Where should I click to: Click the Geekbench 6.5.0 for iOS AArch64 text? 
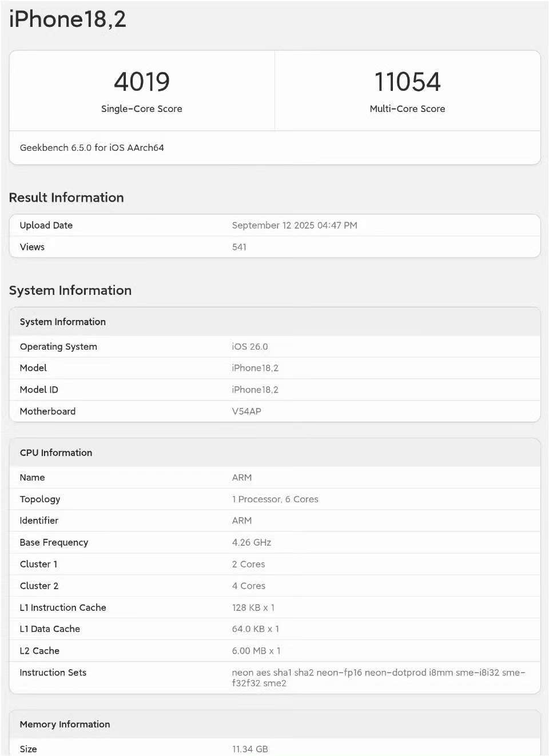(x=92, y=147)
